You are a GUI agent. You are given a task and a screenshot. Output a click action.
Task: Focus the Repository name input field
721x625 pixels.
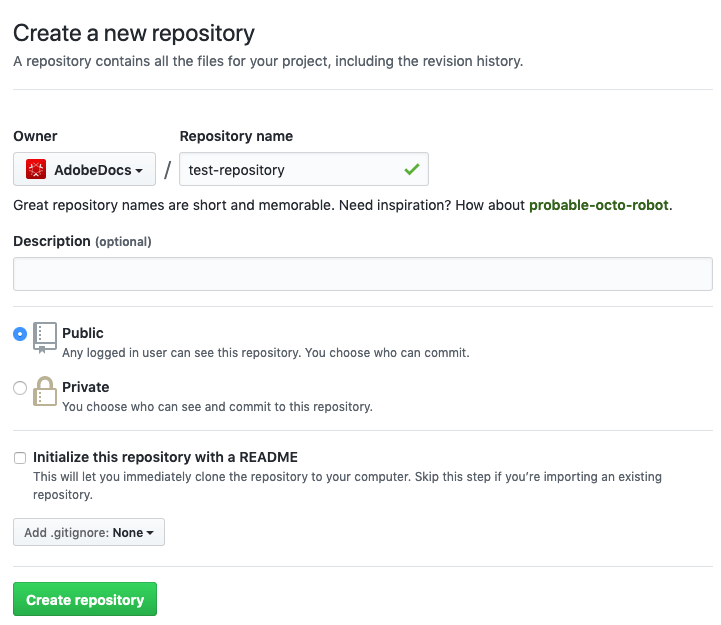click(290, 170)
